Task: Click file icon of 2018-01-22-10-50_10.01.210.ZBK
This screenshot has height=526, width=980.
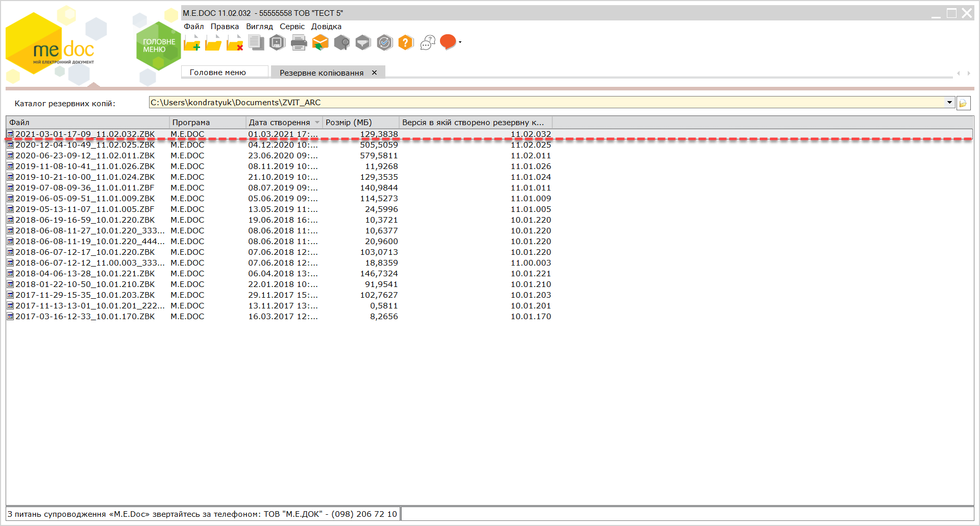Action: (10, 284)
